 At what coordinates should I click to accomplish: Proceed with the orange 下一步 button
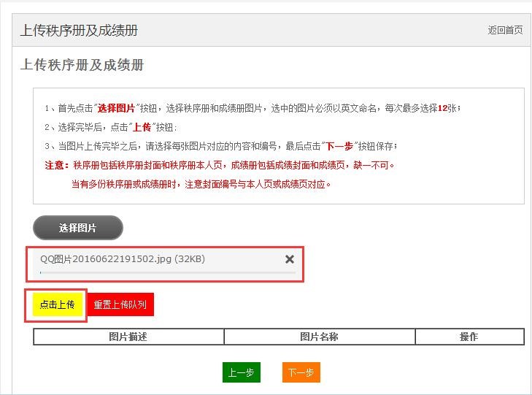click(301, 372)
